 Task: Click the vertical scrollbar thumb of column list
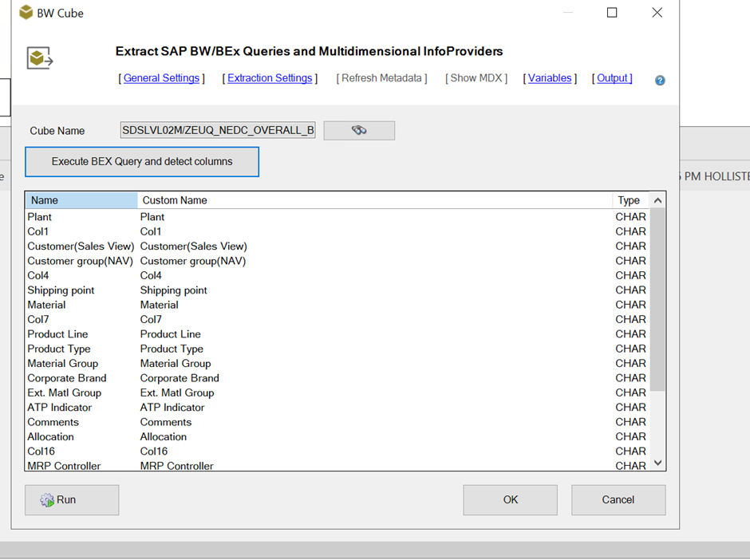pyautogui.click(x=657, y=299)
